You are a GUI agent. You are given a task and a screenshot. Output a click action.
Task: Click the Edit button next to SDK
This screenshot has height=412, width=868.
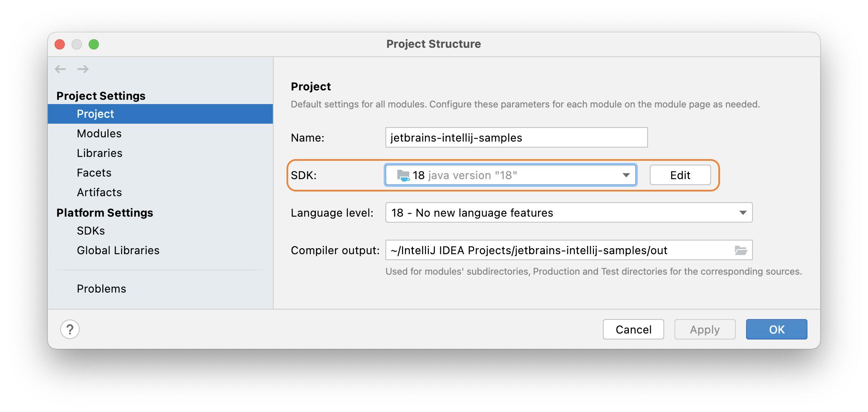click(x=680, y=175)
